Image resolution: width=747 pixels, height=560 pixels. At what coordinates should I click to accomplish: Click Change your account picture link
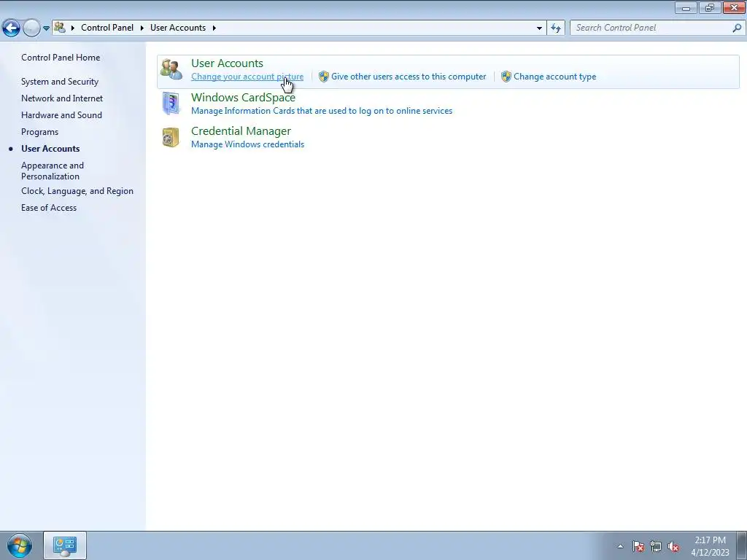click(247, 77)
